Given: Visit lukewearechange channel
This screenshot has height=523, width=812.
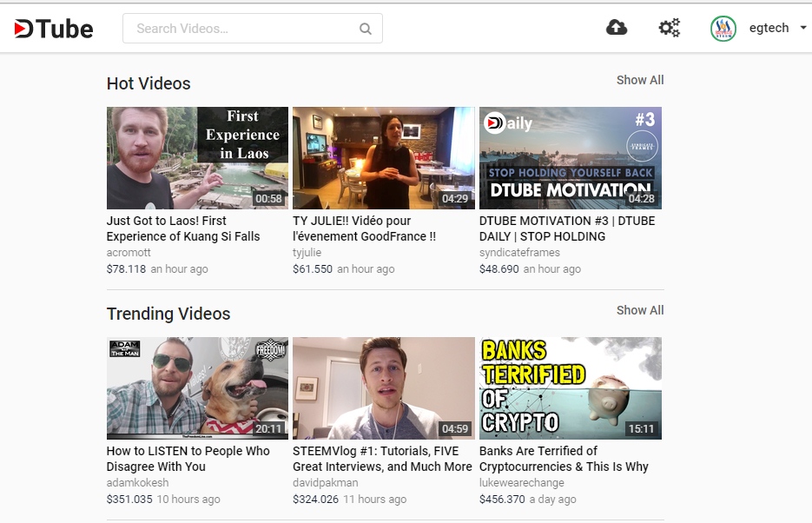Looking at the screenshot, I should 521,483.
